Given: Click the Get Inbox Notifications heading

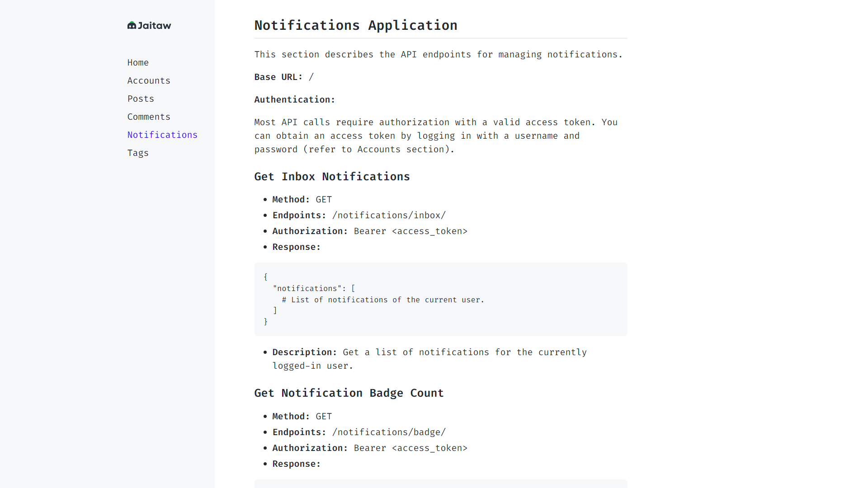Looking at the screenshot, I should pos(332,177).
